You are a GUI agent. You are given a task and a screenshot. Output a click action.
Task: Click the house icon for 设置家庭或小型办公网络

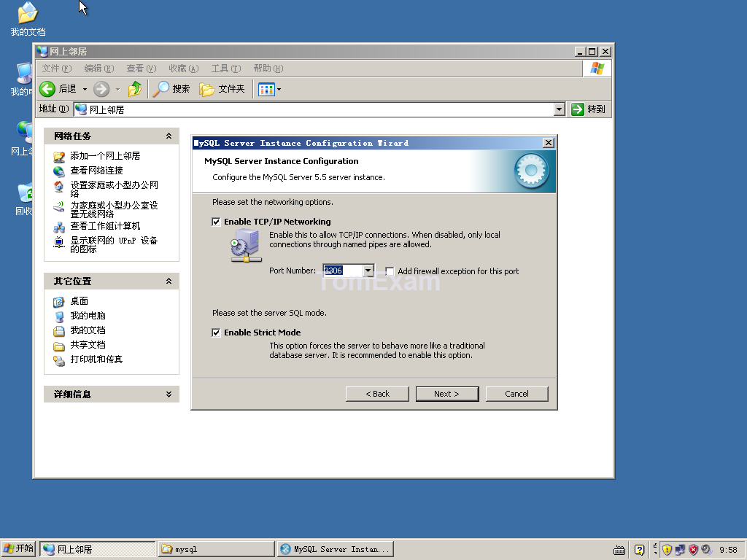point(58,186)
